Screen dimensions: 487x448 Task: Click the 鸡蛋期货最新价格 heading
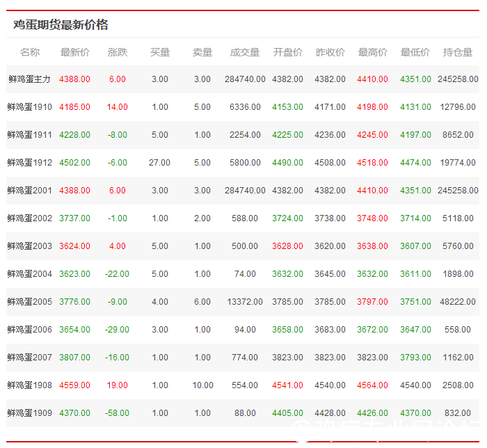[x=61, y=24]
